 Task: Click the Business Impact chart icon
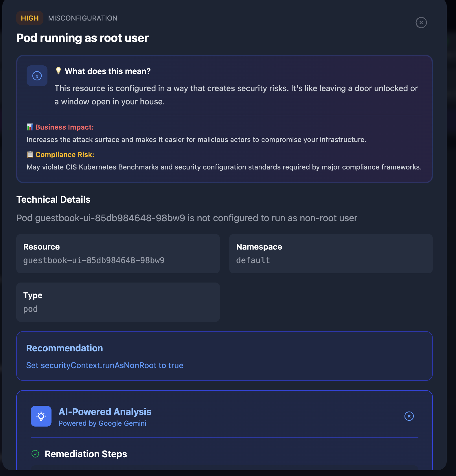click(30, 127)
